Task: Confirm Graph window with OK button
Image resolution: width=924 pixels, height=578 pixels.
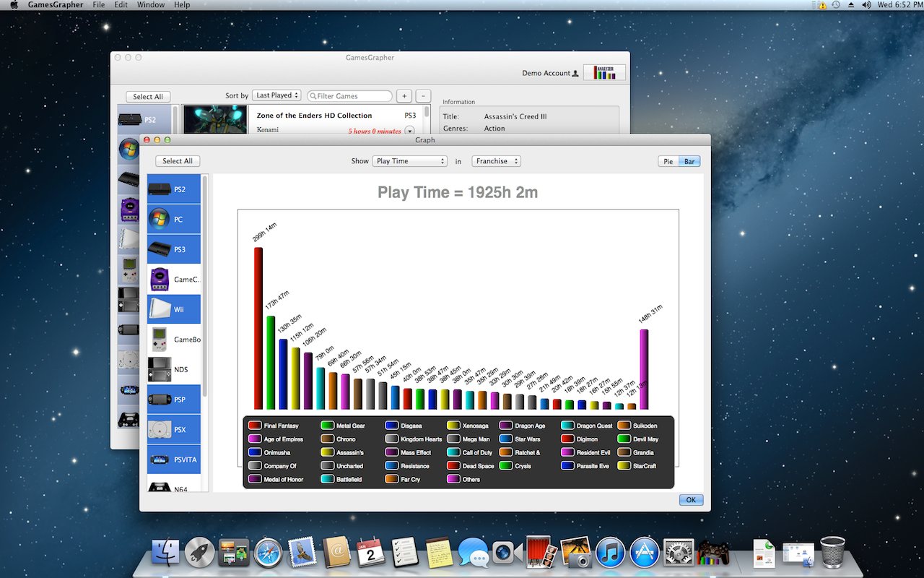Action: [x=691, y=500]
